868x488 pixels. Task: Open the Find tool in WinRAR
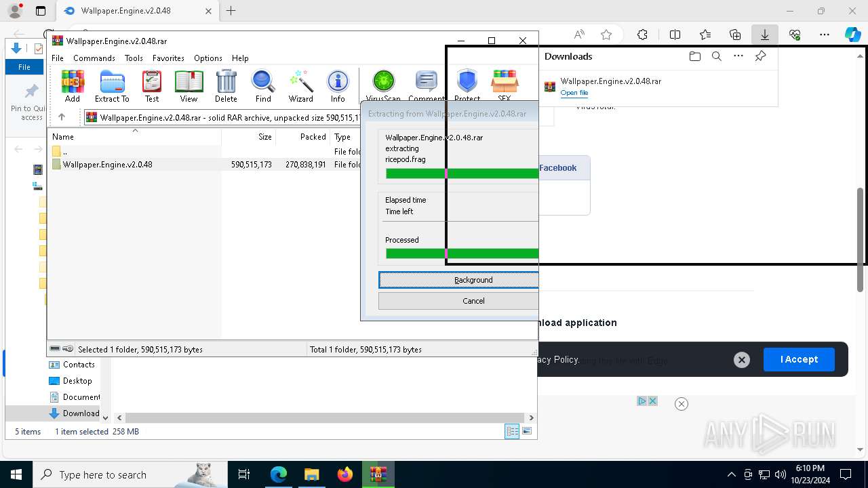point(263,86)
